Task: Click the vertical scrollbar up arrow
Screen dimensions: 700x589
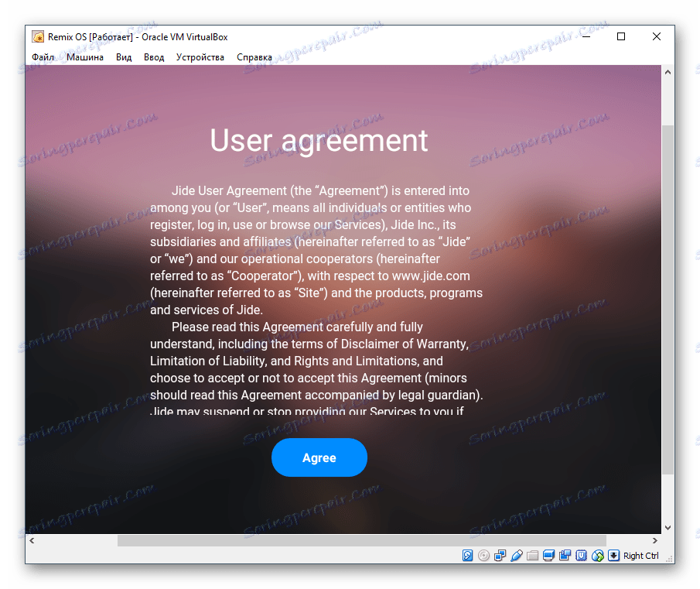Action: tap(668, 72)
